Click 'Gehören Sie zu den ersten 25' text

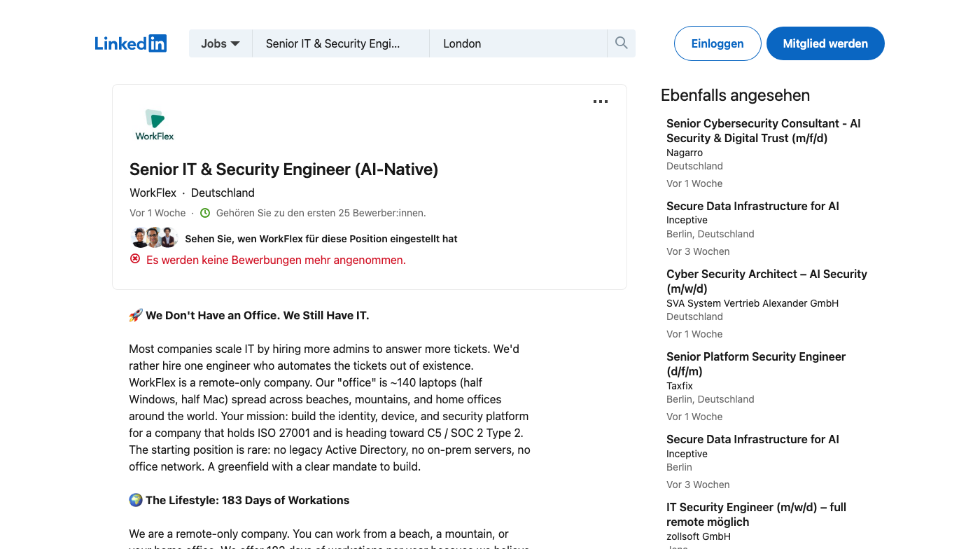[321, 213]
